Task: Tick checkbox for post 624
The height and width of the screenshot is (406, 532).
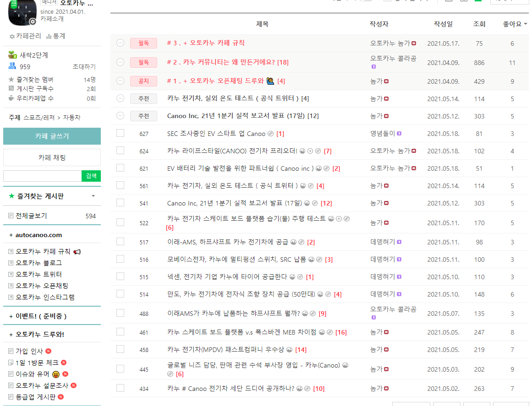Action: point(120,150)
